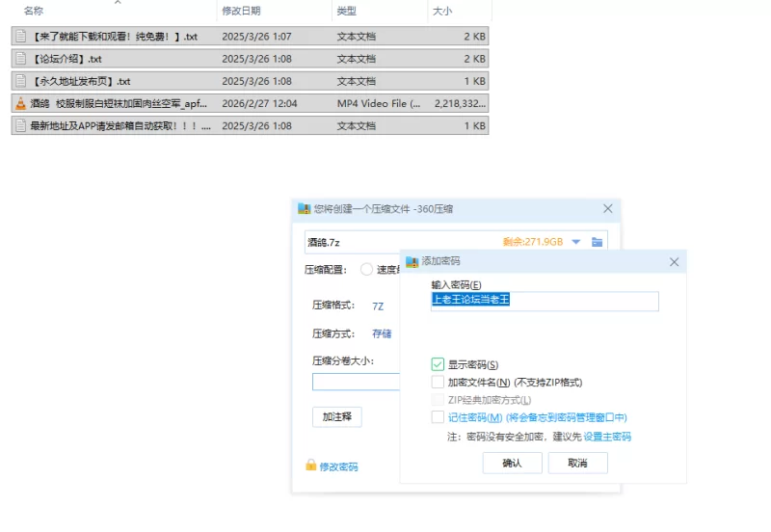Click the text file icon for 【永久地址发布页】.txt
The width and height of the screenshot is (771, 532).
(20, 81)
